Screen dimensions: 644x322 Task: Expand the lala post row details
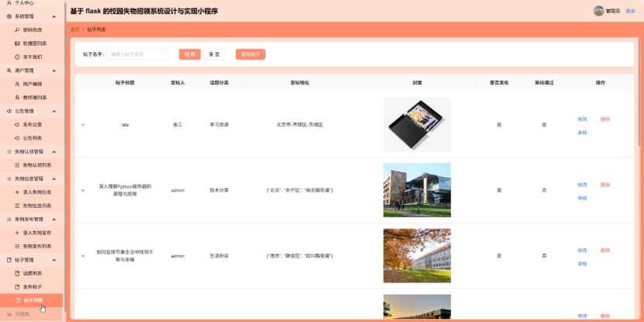83,125
